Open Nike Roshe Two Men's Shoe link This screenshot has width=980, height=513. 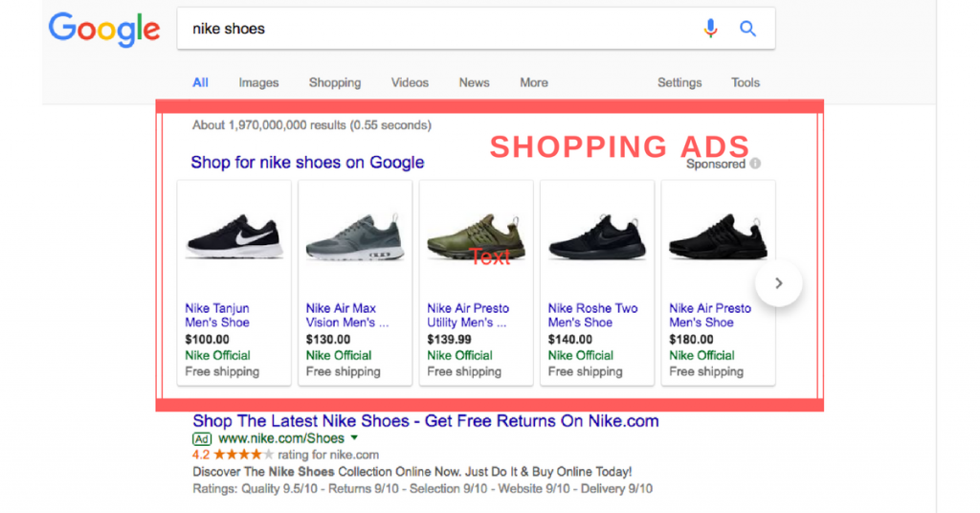click(x=593, y=316)
